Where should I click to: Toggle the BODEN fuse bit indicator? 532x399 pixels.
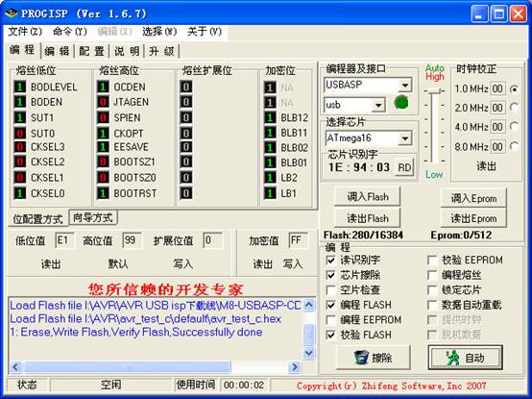(20, 102)
